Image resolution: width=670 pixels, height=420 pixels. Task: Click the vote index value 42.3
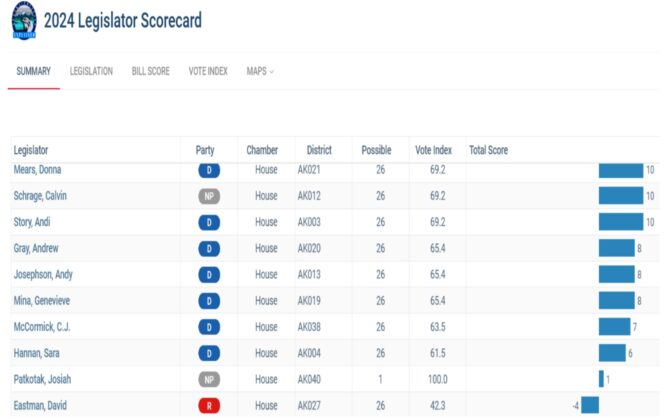tap(438, 405)
